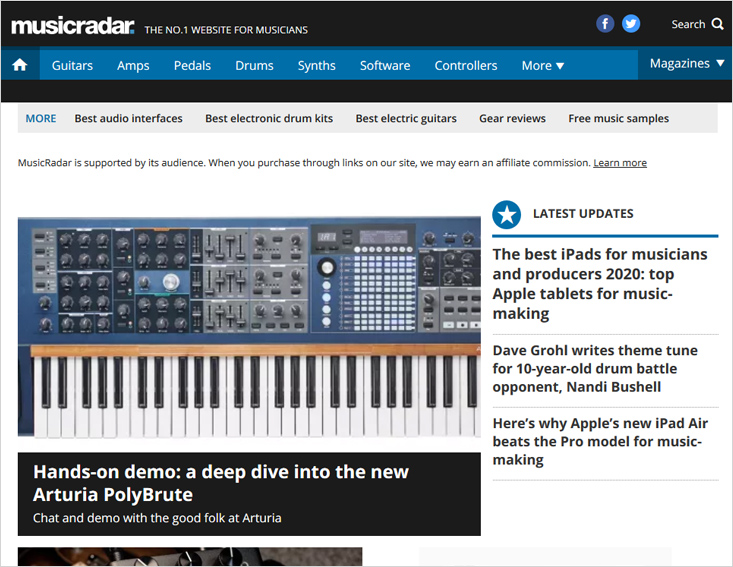Click the LATEST UPDATES heading

[583, 214]
